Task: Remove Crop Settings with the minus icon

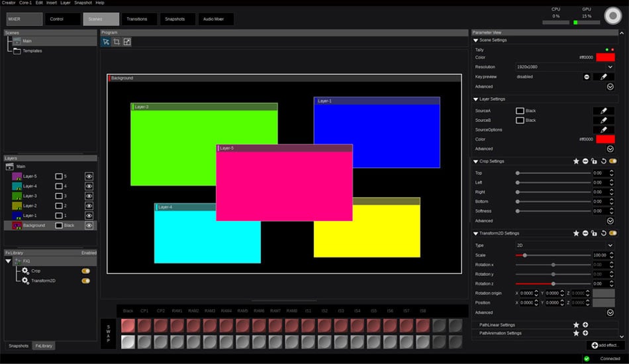Action: 585,161
